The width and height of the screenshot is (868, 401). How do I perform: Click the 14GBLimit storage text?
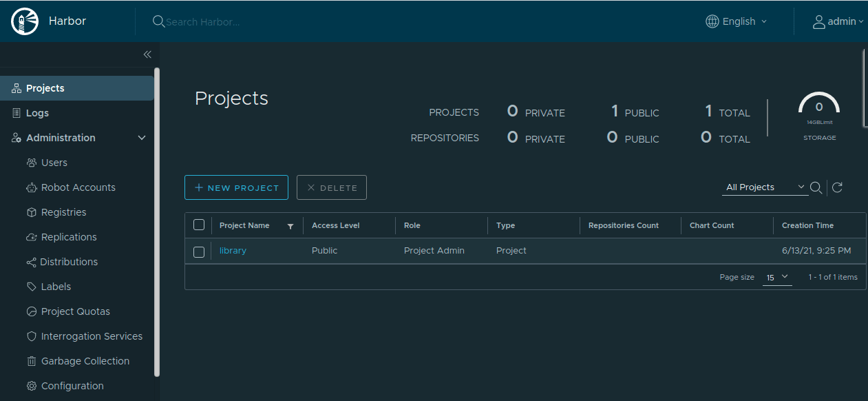point(820,122)
